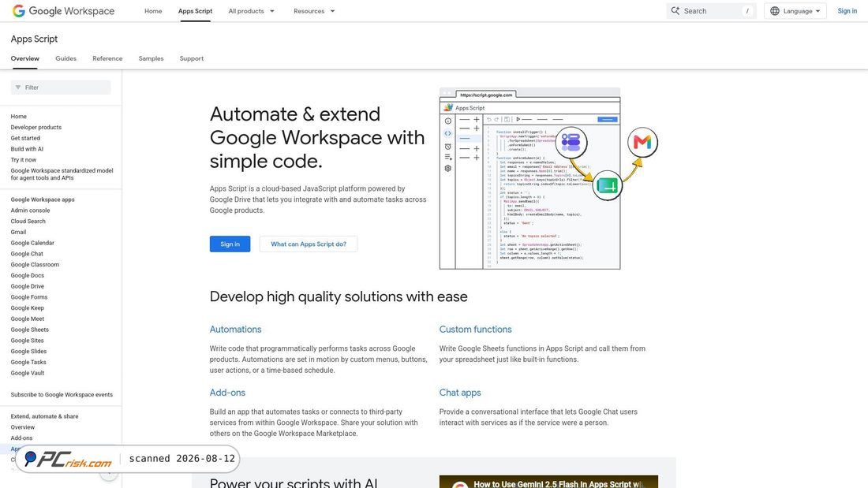The width and height of the screenshot is (868, 488).
Task: Click the green Sheets icon in the illustration
Action: [608, 186]
